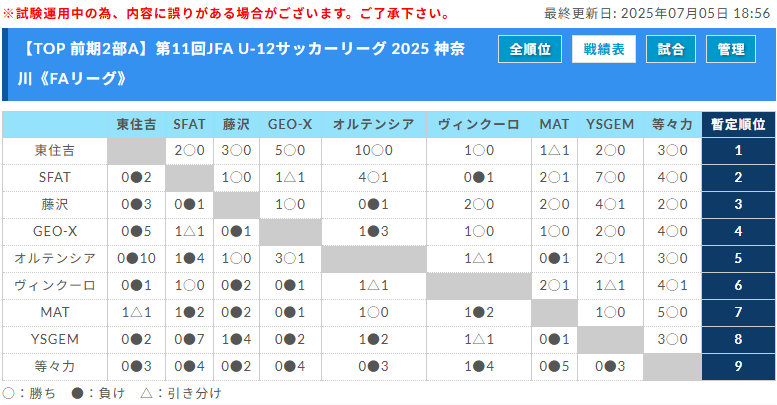Screen dimensions: 777x405
Task: Open the 全順位 standings view
Action: 529,49
